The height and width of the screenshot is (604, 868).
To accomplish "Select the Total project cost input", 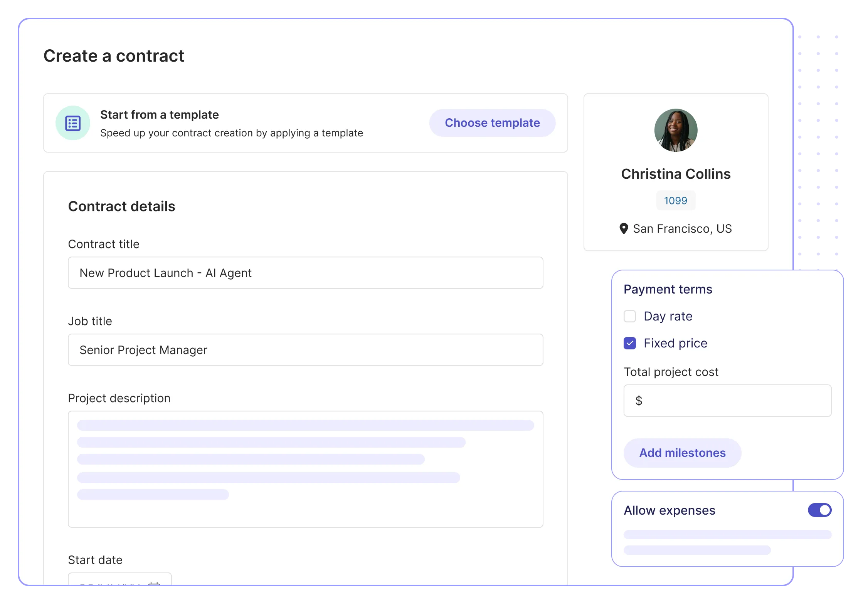I will [732, 401].
